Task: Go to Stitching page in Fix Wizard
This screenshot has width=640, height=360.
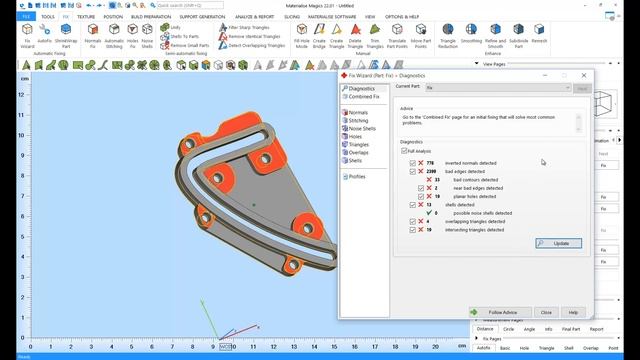Action: point(355,120)
